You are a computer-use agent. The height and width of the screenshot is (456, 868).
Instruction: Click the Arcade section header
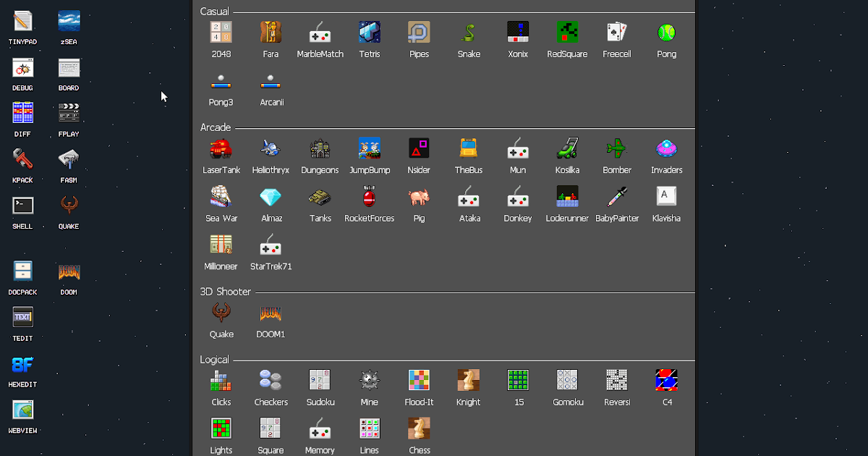[x=214, y=127]
